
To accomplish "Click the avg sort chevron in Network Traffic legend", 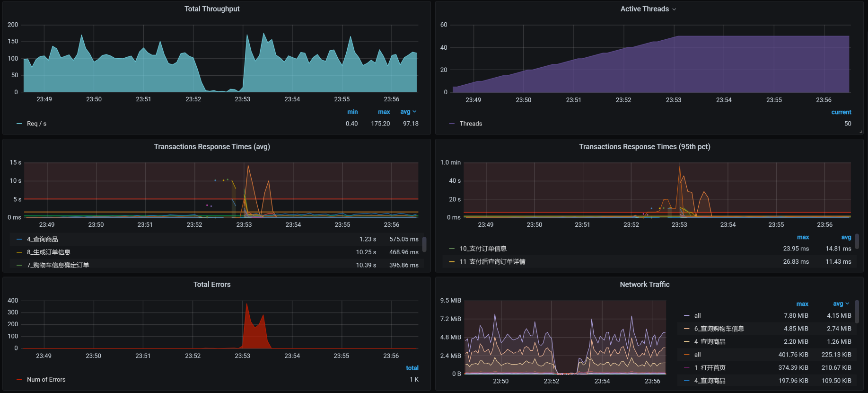I will click(x=847, y=304).
